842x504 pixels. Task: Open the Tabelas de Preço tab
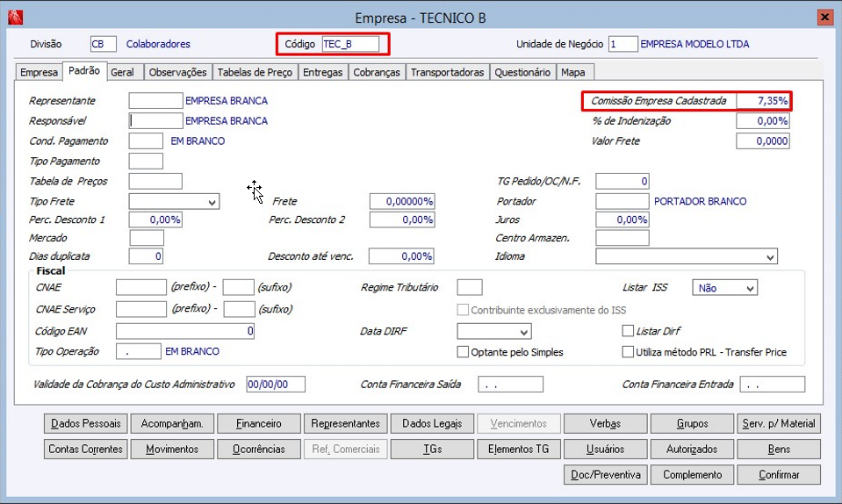255,72
